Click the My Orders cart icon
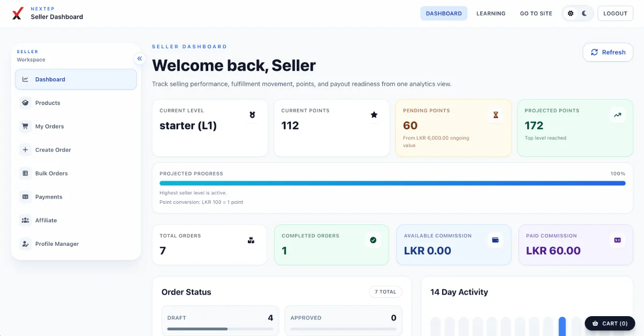This screenshot has height=336, width=644. click(25, 127)
